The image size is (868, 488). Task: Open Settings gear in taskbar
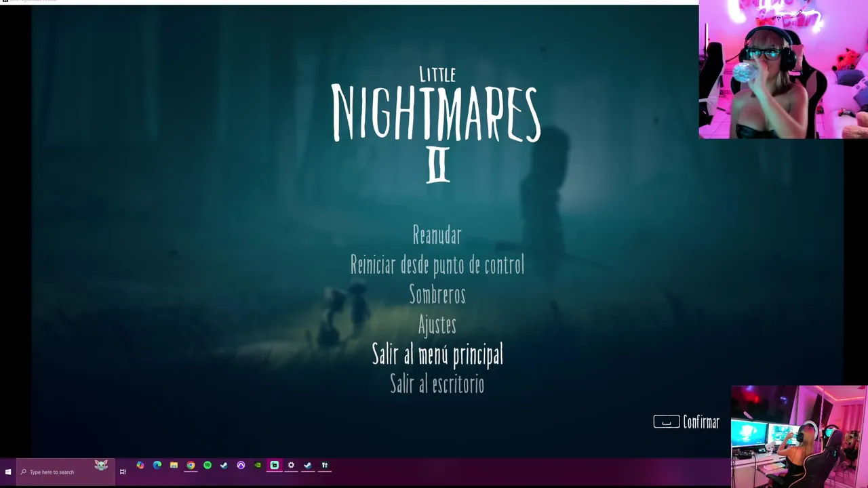tap(291, 466)
